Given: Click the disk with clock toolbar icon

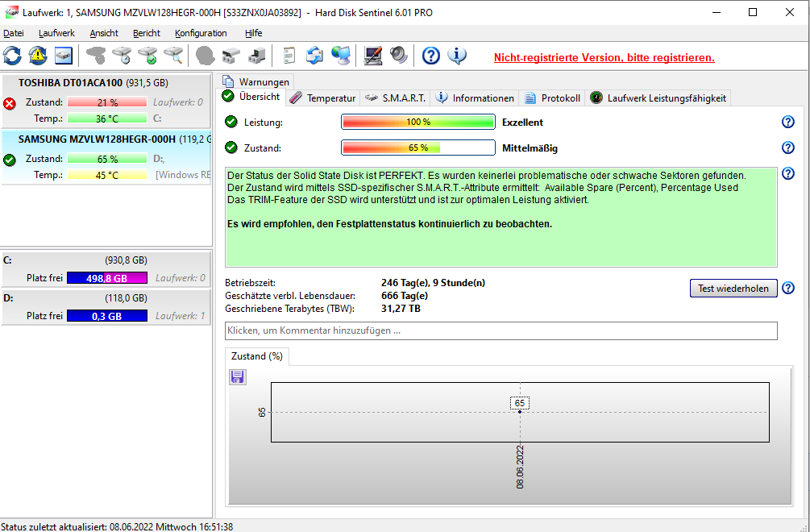Looking at the screenshot, I should [123, 56].
